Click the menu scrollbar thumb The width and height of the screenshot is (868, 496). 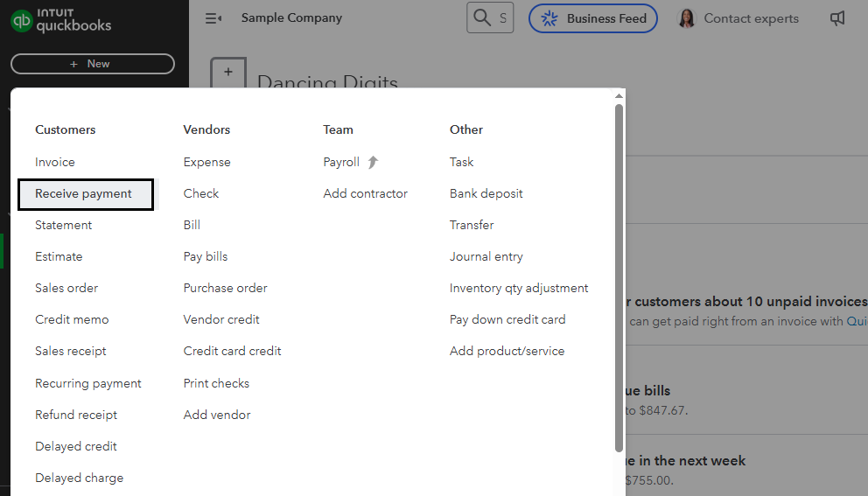click(x=619, y=278)
